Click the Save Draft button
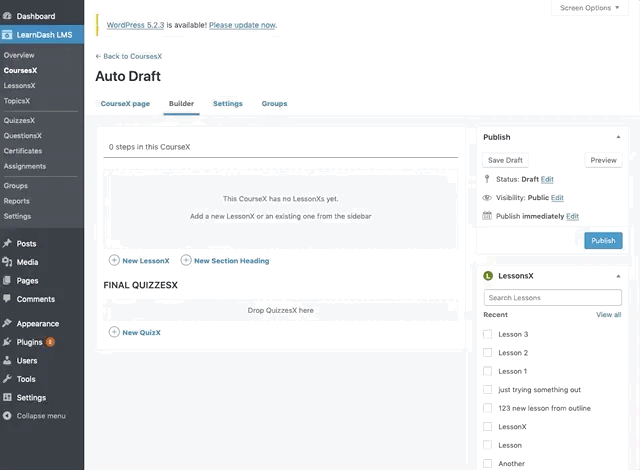The image size is (640, 470). [505, 160]
